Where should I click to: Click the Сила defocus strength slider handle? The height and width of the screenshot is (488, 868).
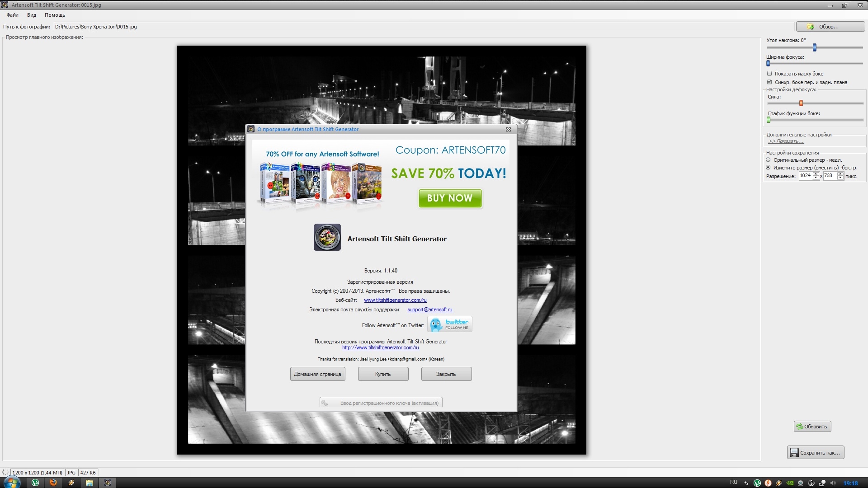pos(801,103)
